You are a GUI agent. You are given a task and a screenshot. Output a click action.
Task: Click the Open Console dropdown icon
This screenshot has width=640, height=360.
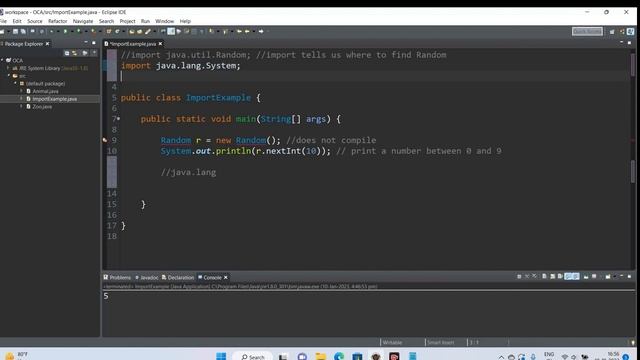(x=608, y=277)
